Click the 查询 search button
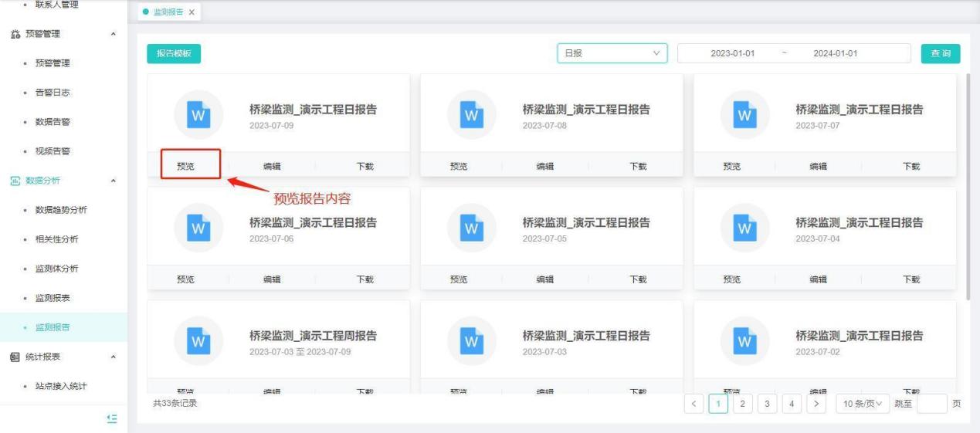The width and height of the screenshot is (980, 433). coord(940,53)
